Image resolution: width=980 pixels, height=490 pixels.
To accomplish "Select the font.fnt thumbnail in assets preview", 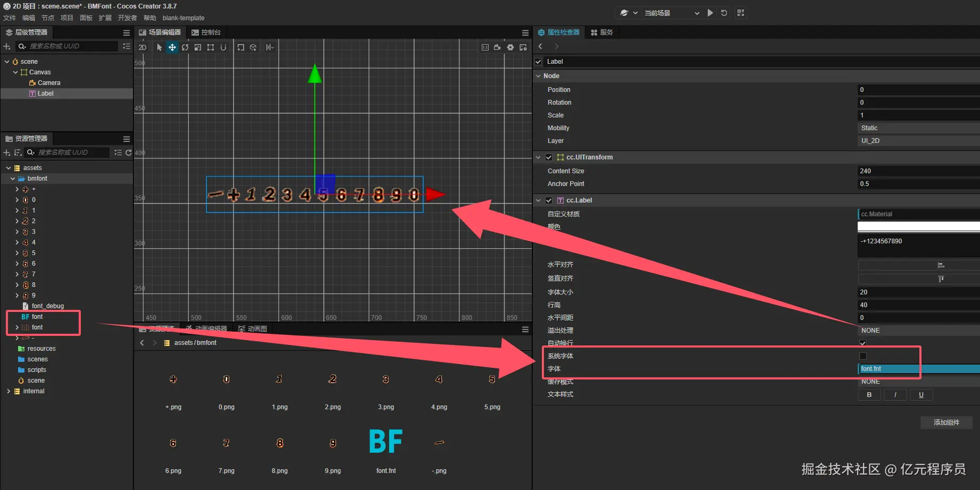I will point(386,442).
